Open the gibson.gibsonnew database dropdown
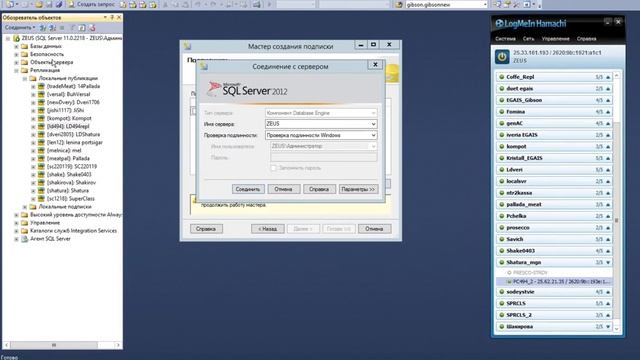This screenshot has width=640, height=360. coord(485,4)
